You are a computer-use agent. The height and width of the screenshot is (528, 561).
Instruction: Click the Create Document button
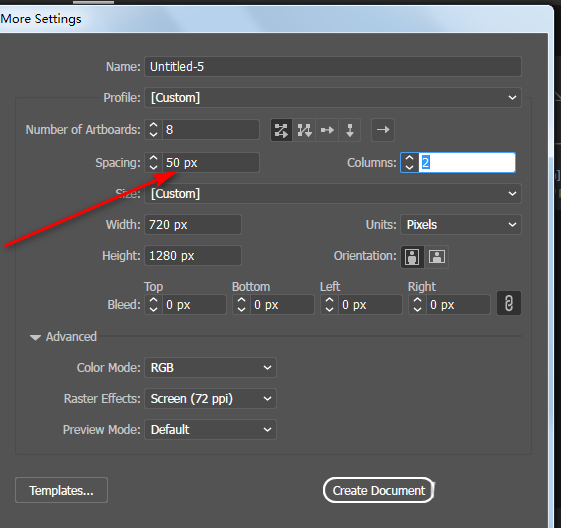point(379,490)
